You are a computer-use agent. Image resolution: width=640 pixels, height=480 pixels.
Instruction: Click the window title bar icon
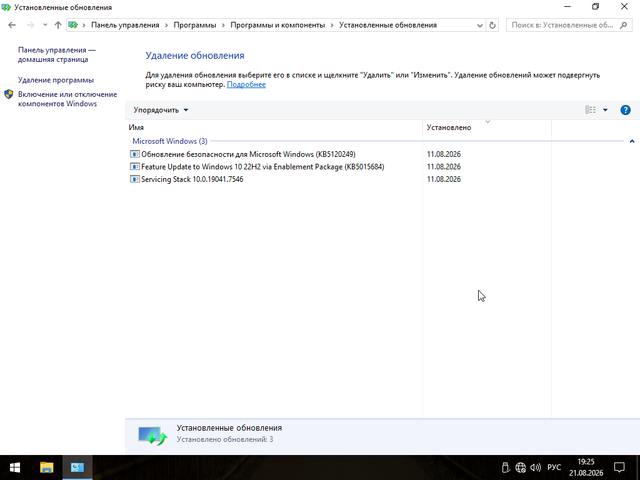tap(6, 7)
